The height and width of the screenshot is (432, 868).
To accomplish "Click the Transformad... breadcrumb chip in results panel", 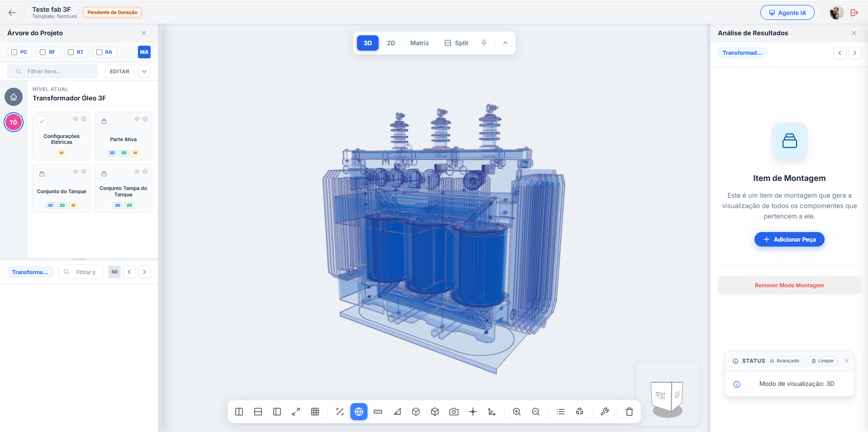I will point(742,53).
